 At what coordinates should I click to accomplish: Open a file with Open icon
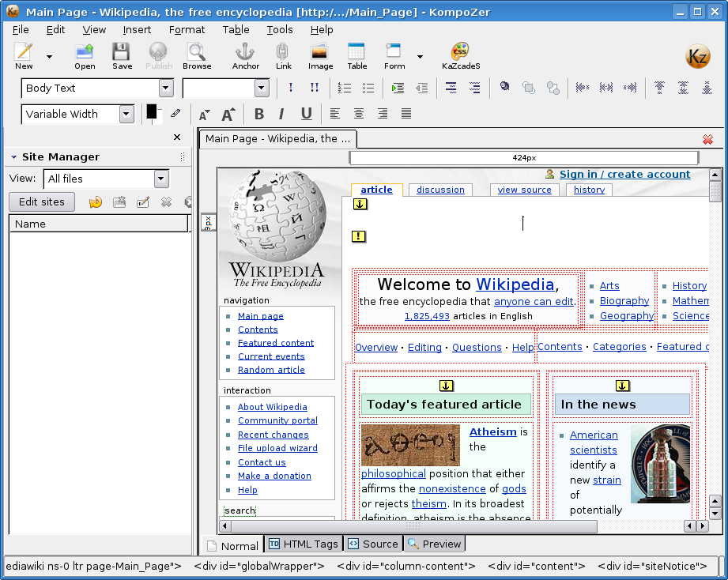pos(85,55)
